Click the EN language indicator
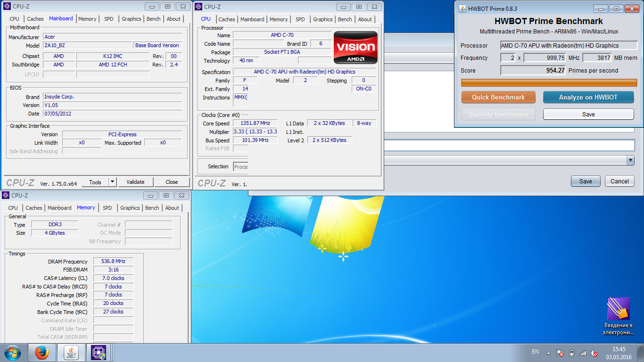 [x=535, y=352]
